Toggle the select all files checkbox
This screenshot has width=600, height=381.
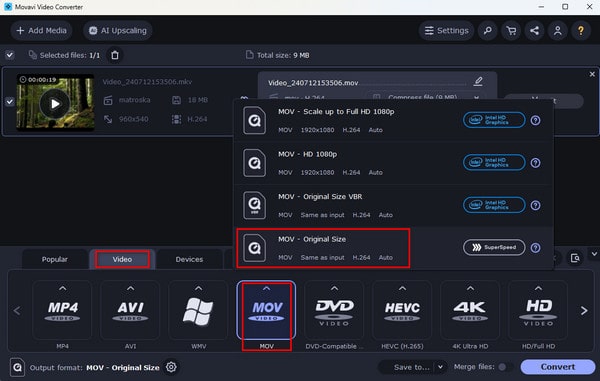[10, 55]
